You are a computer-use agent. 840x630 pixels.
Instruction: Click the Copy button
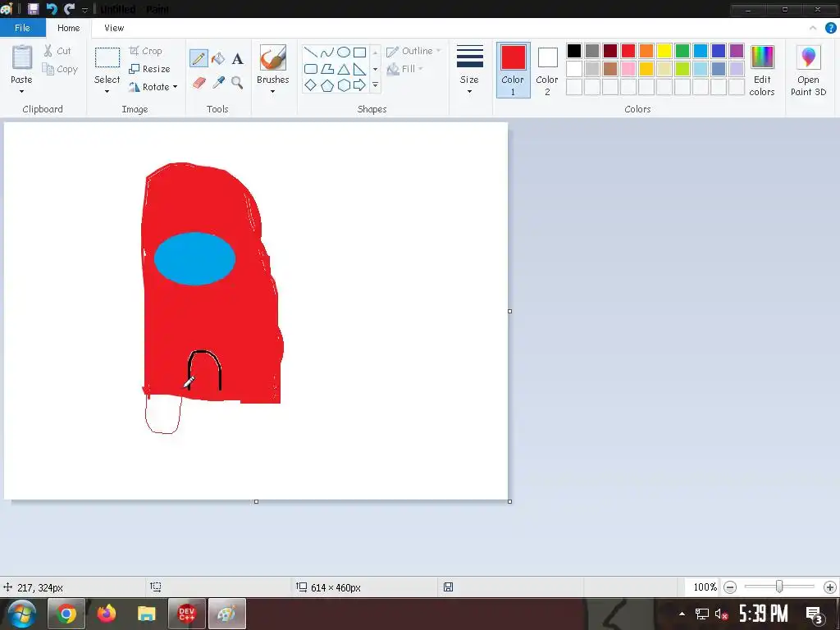tap(60, 69)
